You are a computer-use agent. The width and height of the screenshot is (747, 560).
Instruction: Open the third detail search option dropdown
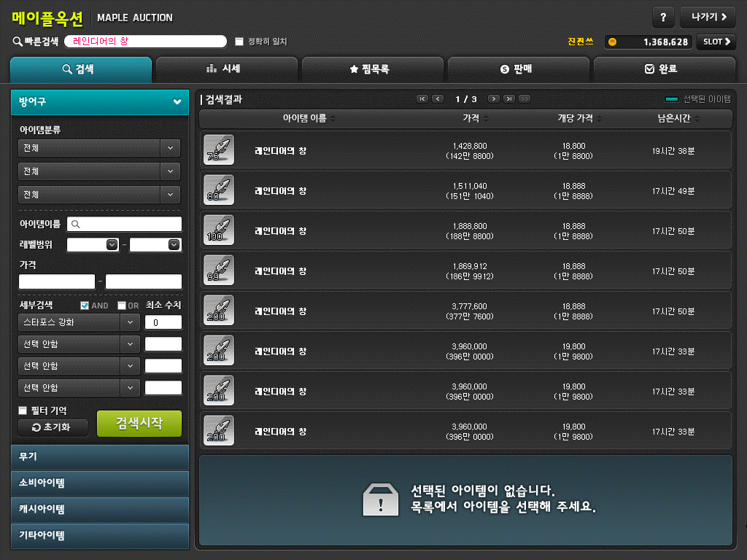coord(79,366)
